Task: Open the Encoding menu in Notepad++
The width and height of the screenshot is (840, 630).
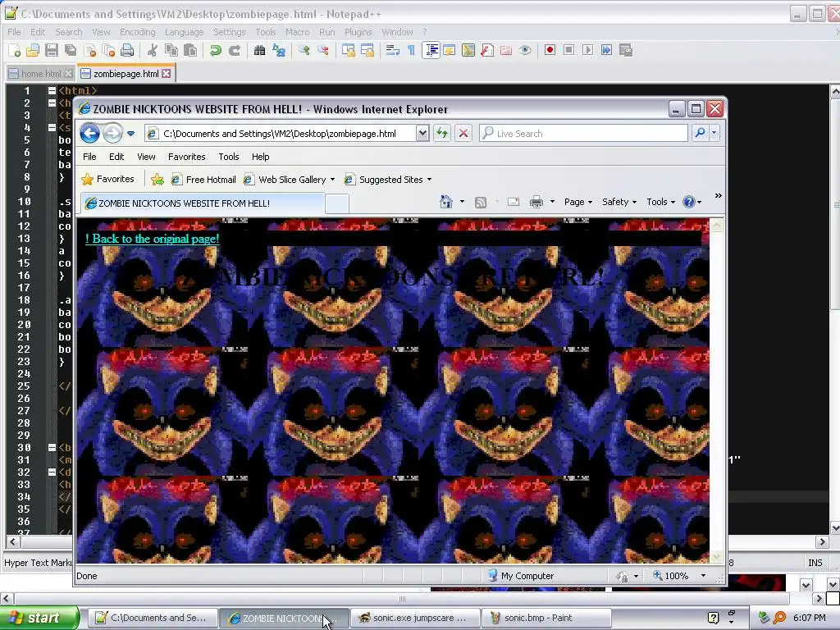Action: pyautogui.click(x=137, y=32)
